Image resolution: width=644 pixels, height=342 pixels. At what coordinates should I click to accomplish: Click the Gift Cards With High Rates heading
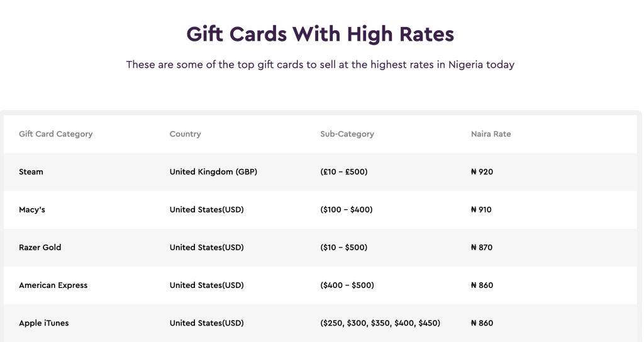320,34
